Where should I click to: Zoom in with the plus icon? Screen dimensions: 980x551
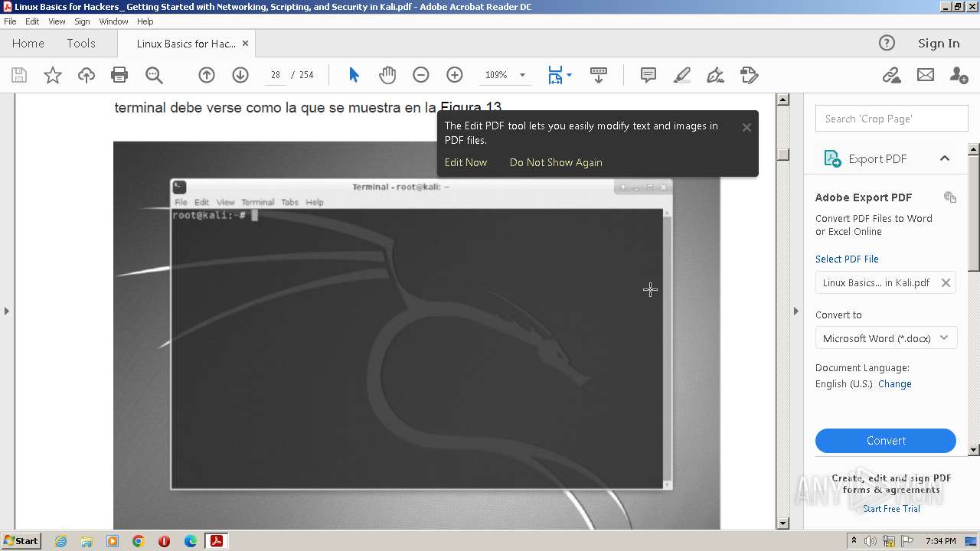[x=455, y=75]
